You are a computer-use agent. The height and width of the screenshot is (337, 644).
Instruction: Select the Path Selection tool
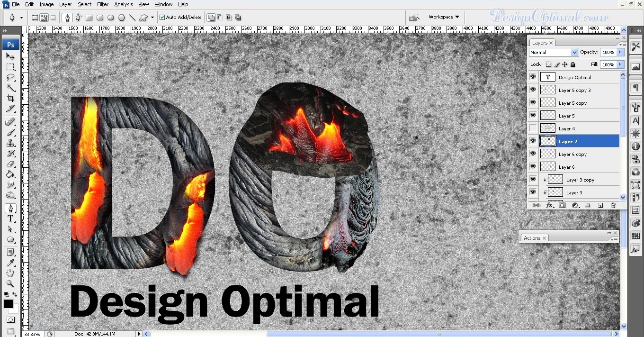(x=10, y=229)
